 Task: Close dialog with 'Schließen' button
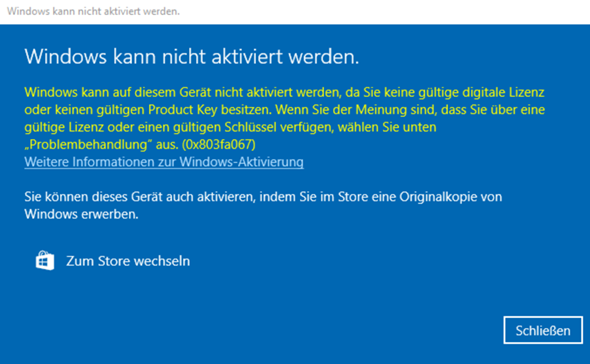543,330
